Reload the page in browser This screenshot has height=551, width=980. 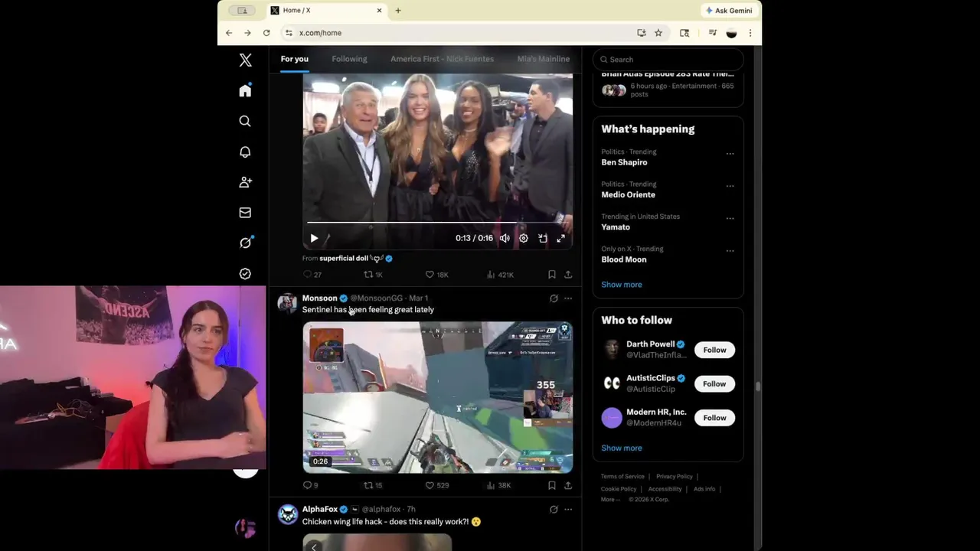click(266, 33)
